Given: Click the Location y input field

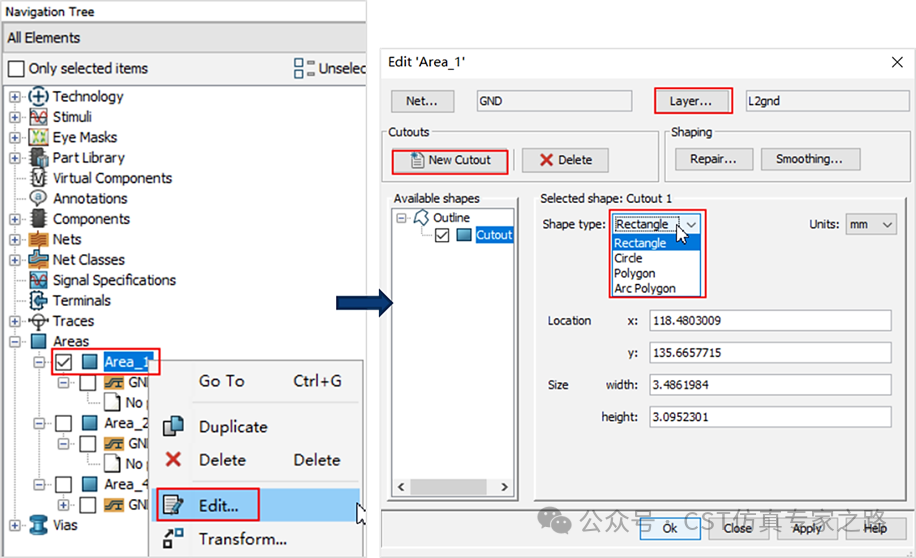Looking at the screenshot, I should [770, 353].
